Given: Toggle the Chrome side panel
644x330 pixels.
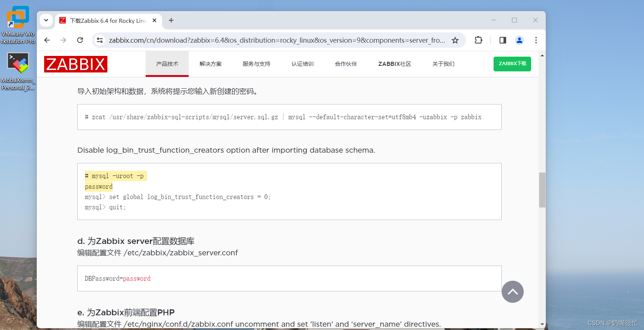Looking at the screenshot, I should tap(503, 40).
